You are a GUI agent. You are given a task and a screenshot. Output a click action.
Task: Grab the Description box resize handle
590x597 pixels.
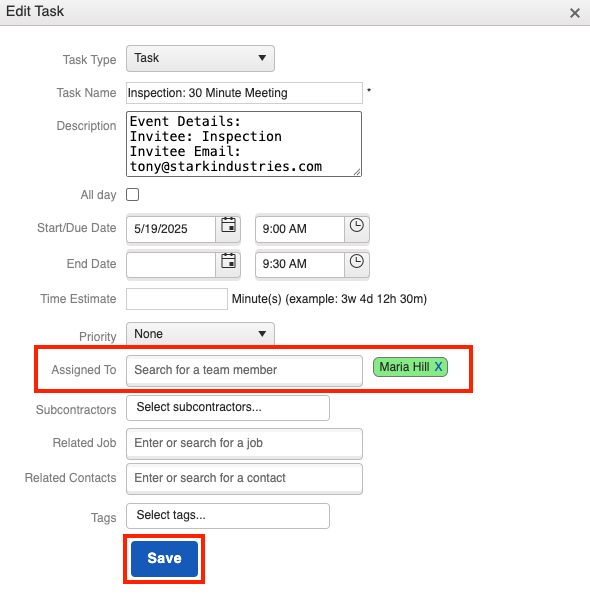point(357,172)
